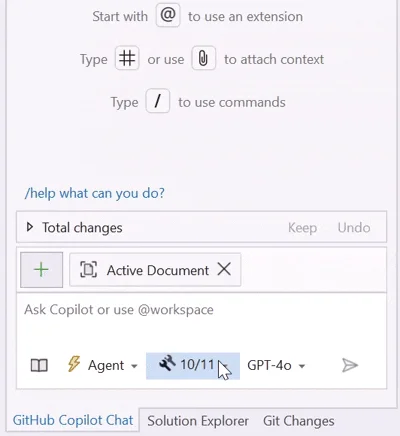Click the paperclip attach context icon
Viewport: 400px width, 436px height.
203,58
